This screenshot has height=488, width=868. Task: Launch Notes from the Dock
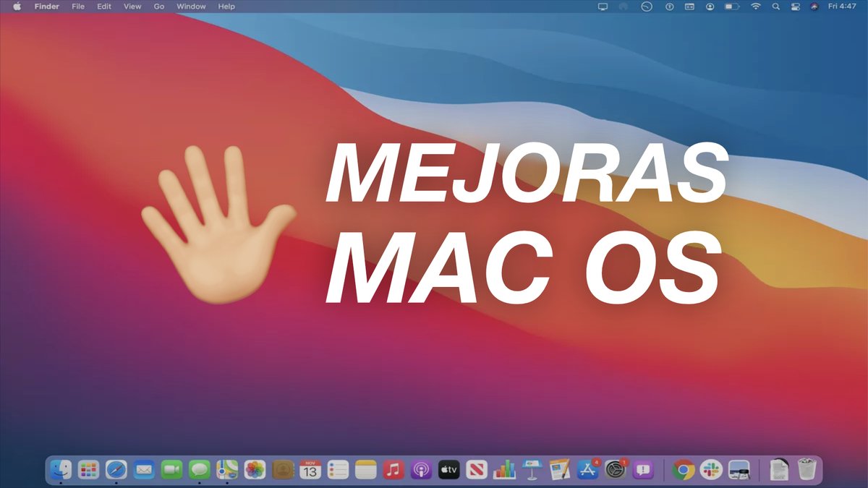tap(366, 470)
